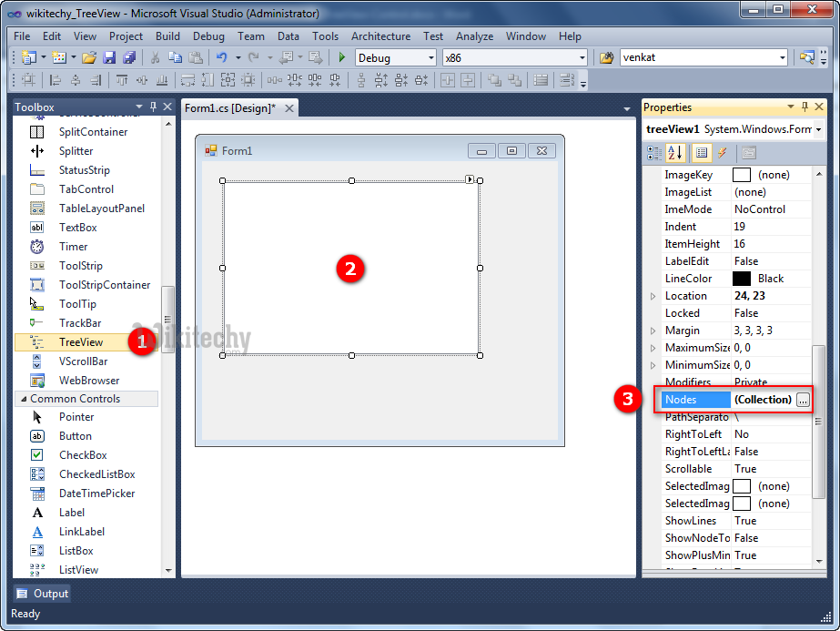Image resolution: width=840 pixels, height=631 pixels.
Task: Open the Build menu
Action: tap(167, 36)
